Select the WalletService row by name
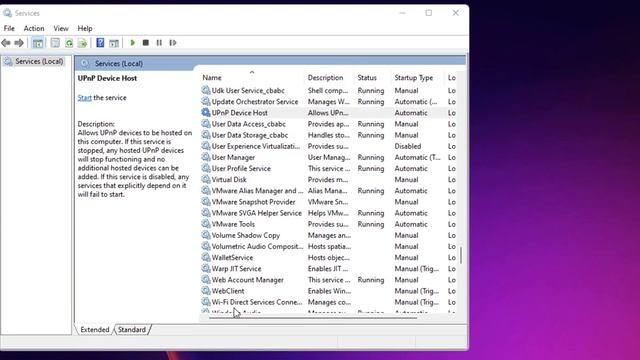The image size is (640, 360). [x=232, y=258]
